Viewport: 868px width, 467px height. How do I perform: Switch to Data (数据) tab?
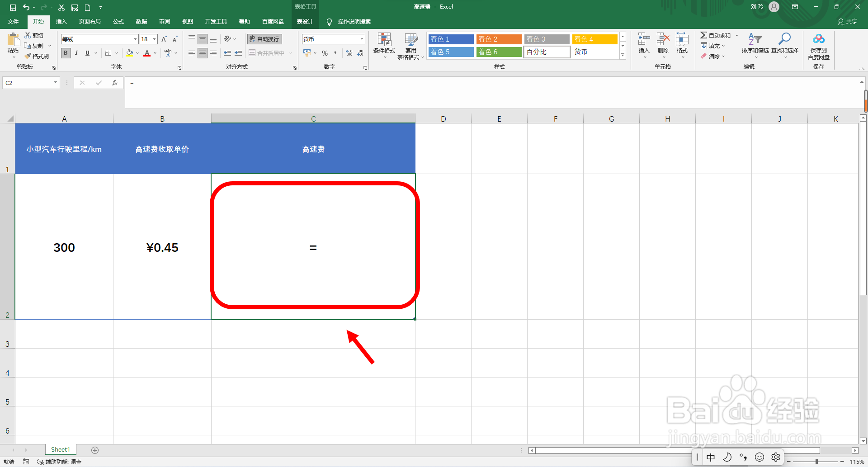[x=142, y=22]
